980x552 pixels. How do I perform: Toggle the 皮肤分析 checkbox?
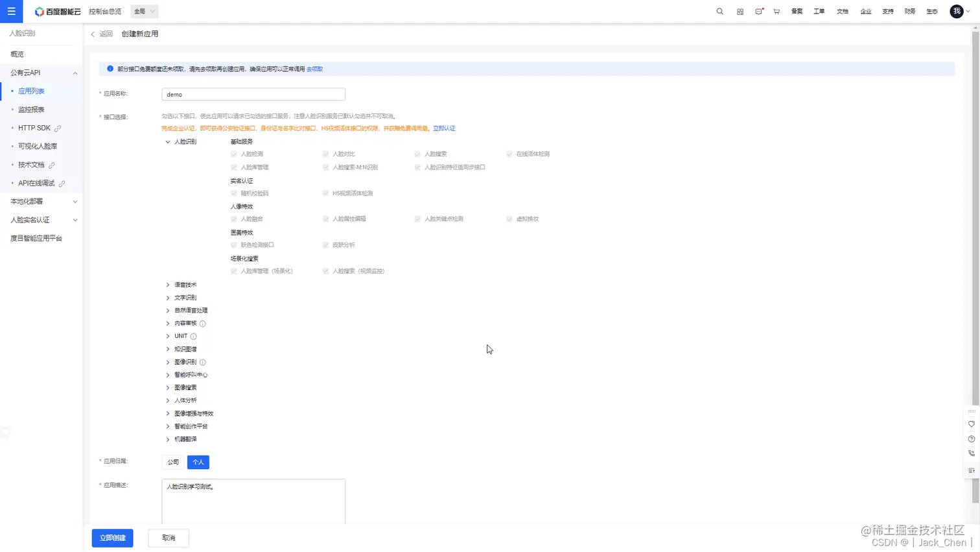(326, 245)
